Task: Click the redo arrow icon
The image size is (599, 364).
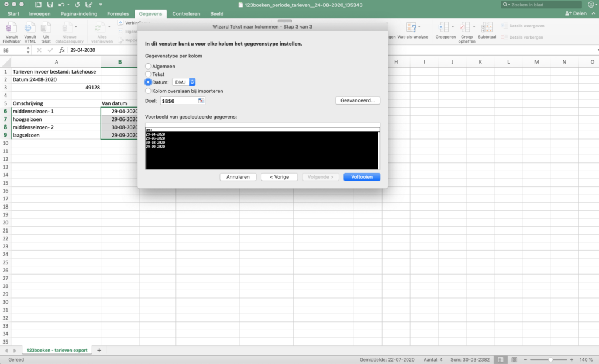Action: (x=77, y=5)
